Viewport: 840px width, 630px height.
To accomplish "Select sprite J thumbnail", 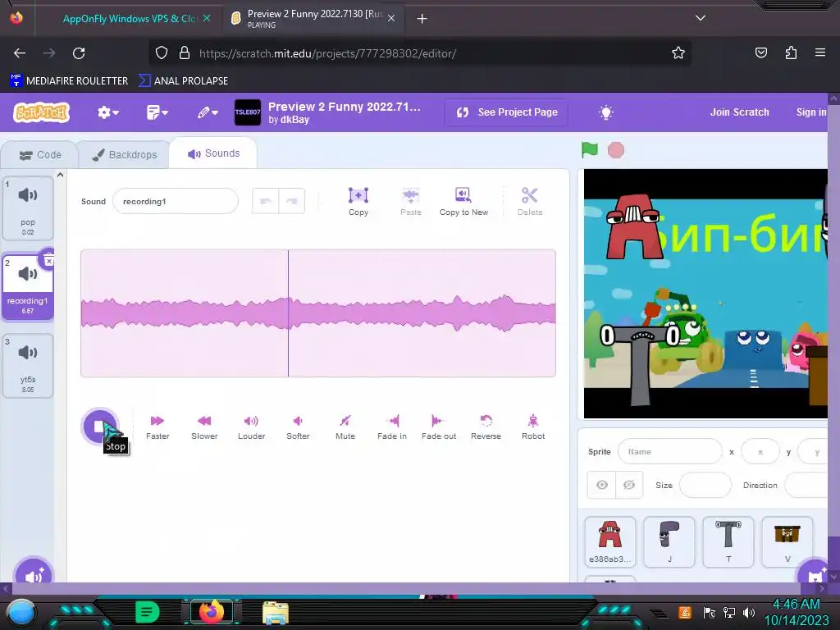I will coord(669,541).
